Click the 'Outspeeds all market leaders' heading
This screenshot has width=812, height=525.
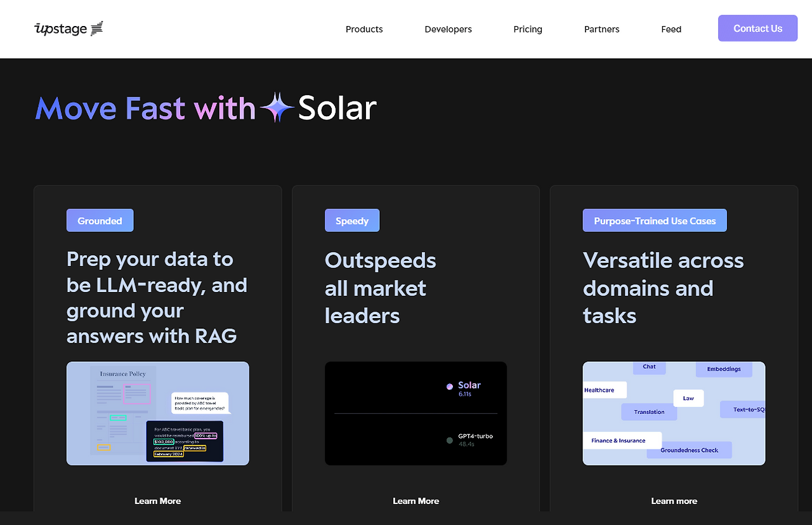(x=381, y=288)
